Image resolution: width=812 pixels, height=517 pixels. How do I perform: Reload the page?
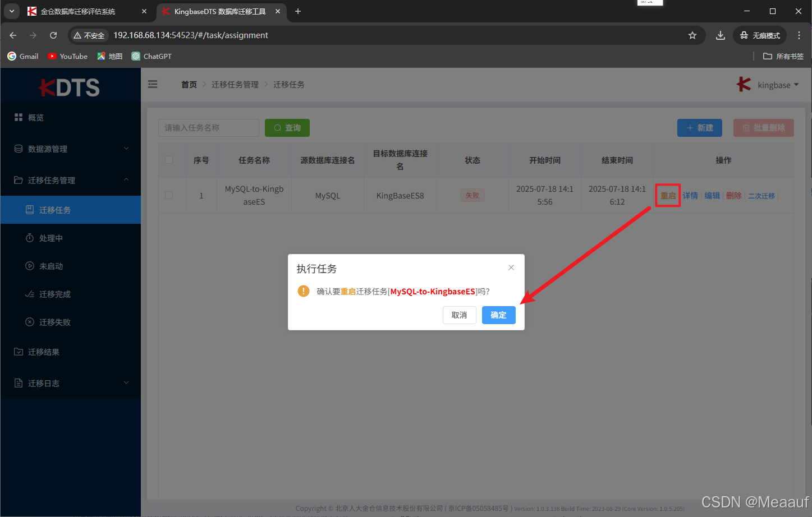coord(53,35)
